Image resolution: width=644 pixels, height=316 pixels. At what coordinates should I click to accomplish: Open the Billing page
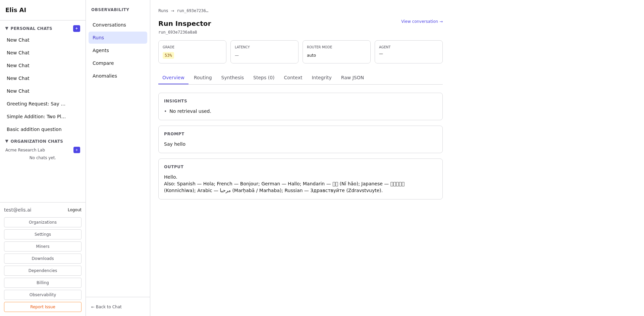coord(43,282)
